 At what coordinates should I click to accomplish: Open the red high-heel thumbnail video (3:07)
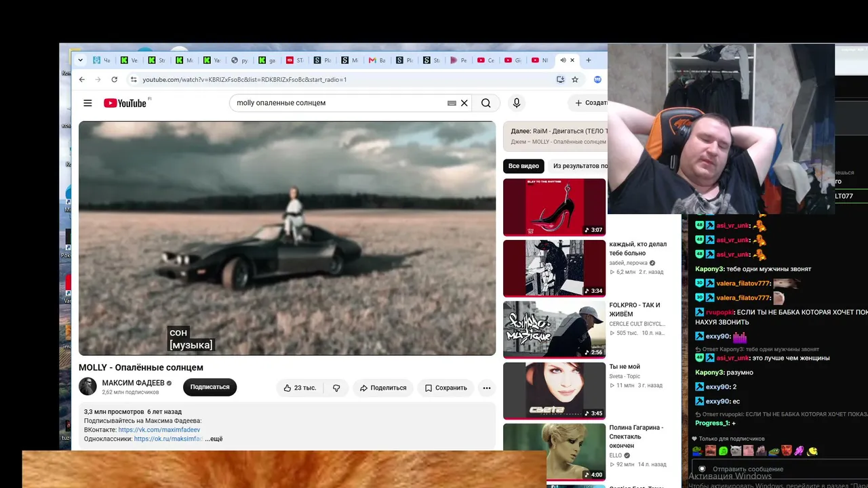pos(554,207)
